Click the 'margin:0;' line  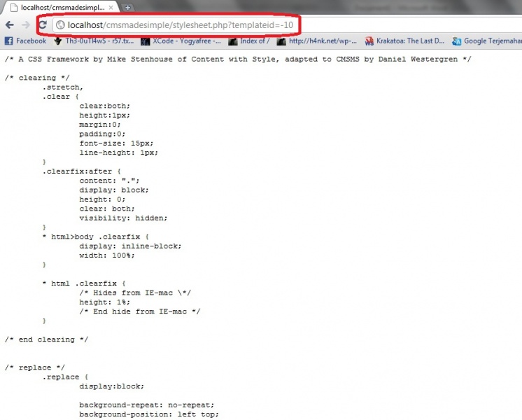(x=100, y=125)
